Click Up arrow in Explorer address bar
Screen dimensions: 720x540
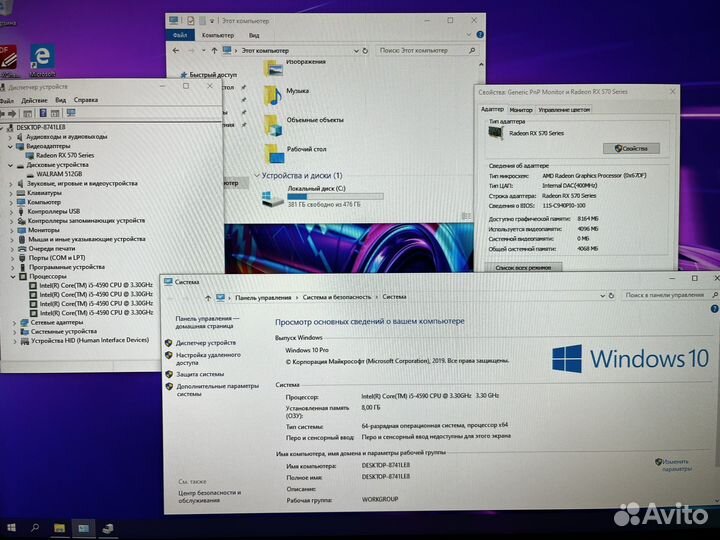(x=214, y=51)
